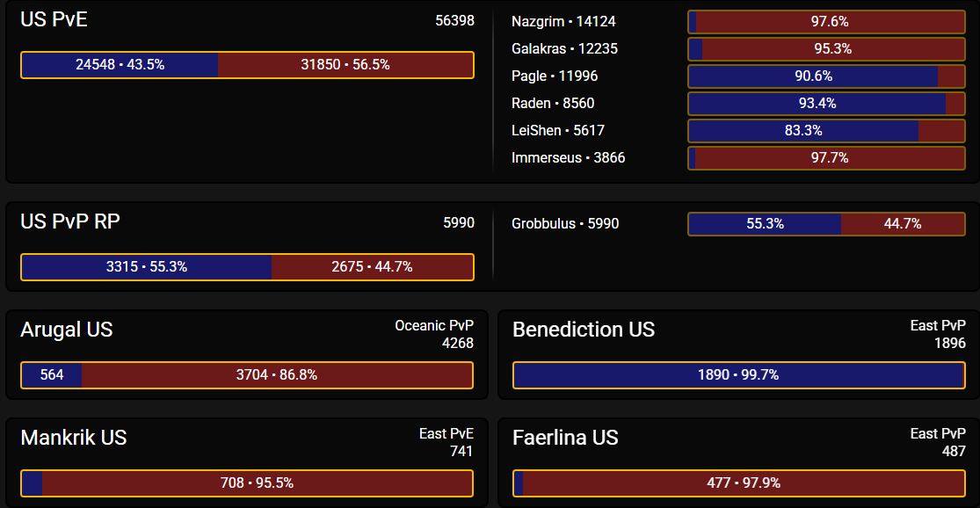Select the Galakras • 12235 realm label

coord(564,48)
